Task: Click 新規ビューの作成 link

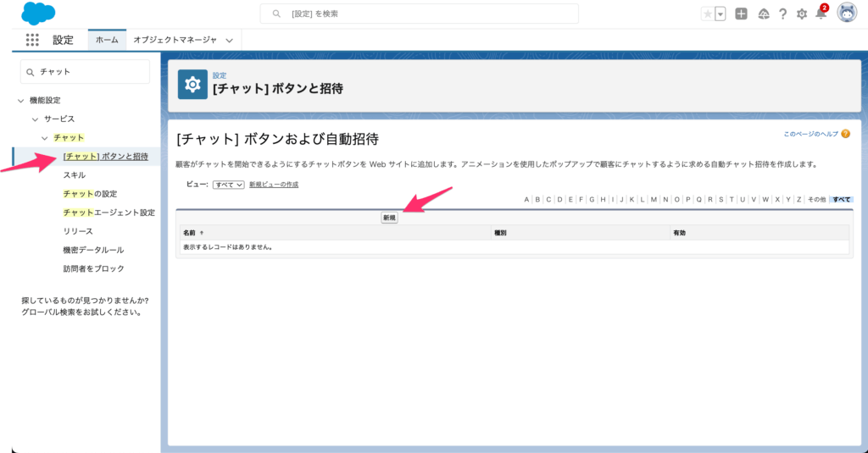Action: pyautogui.click(x=274, y=185)
